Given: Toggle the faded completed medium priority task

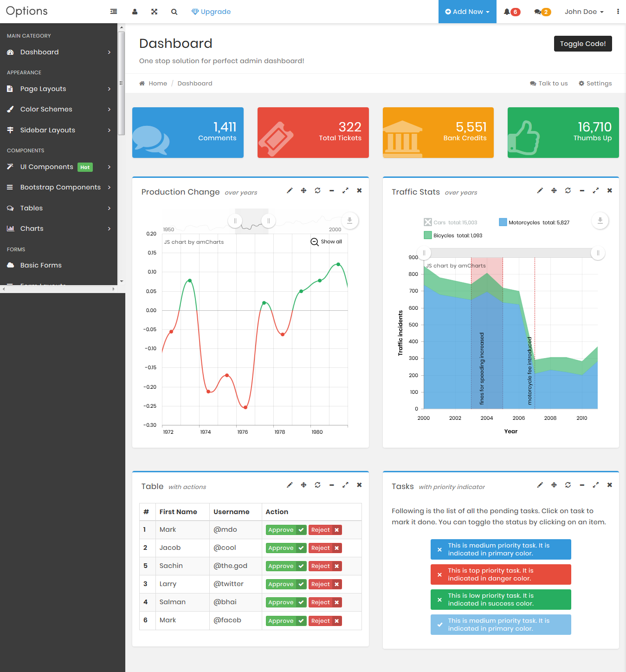Looking at the screenshot, I should (501, 625).
